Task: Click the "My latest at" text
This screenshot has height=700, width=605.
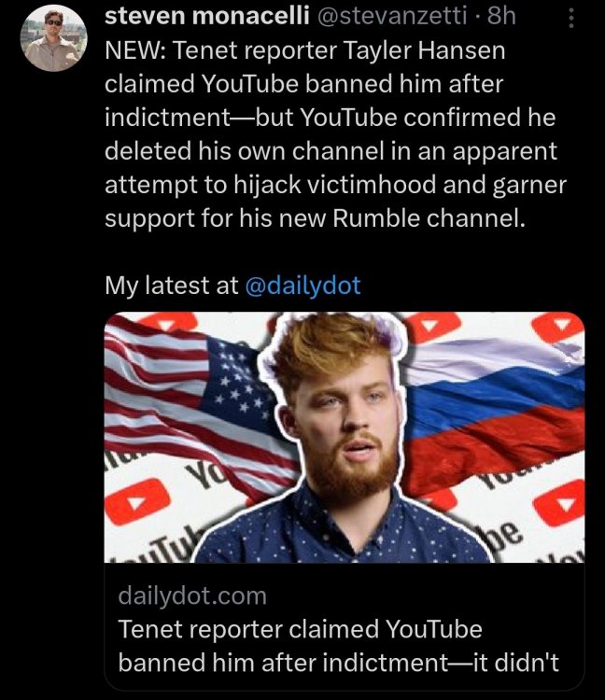Action: (172, 287)
